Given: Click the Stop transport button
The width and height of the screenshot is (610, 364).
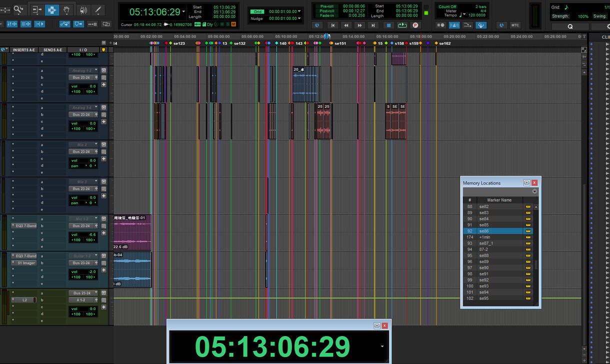Looking at the screenshot, I should [388, 25].
